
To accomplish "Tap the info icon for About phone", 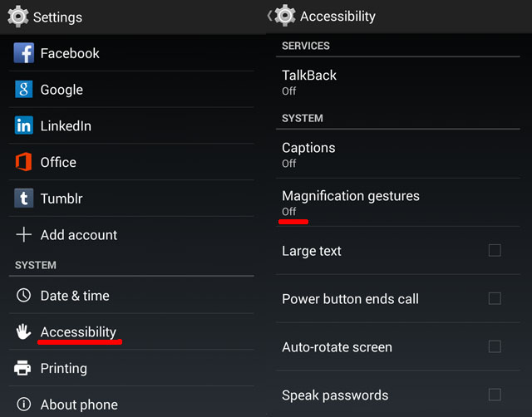I will click(23, 404).
